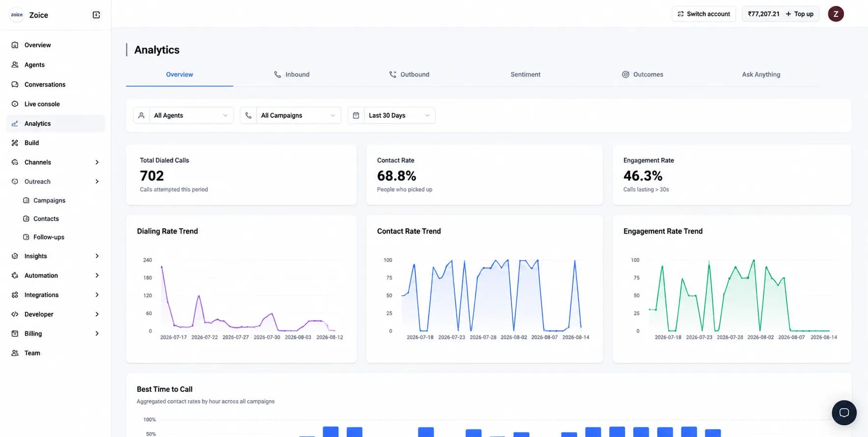Switch to the Outcomes tab
This screenshot has width=868, height=437.
point(643,75)
